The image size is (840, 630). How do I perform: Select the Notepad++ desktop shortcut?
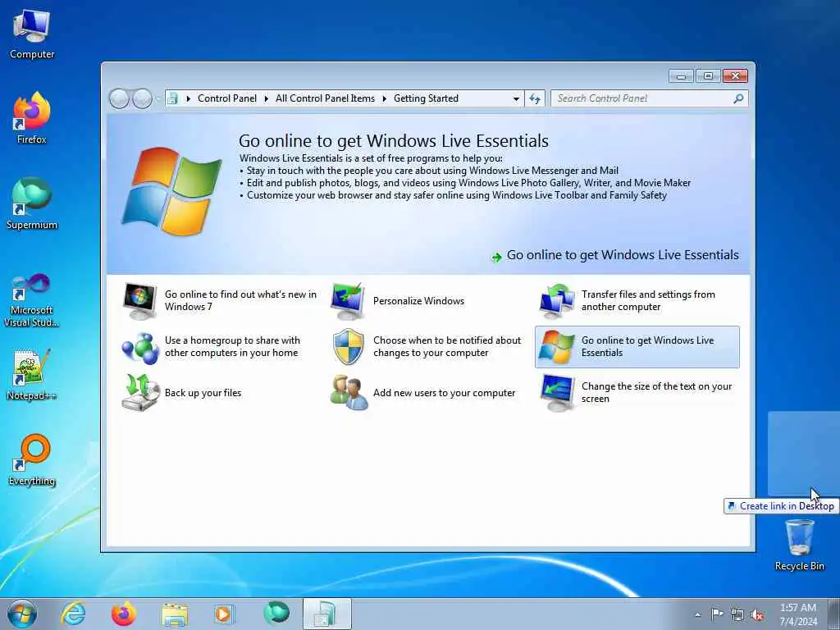(x=32, y=374)
